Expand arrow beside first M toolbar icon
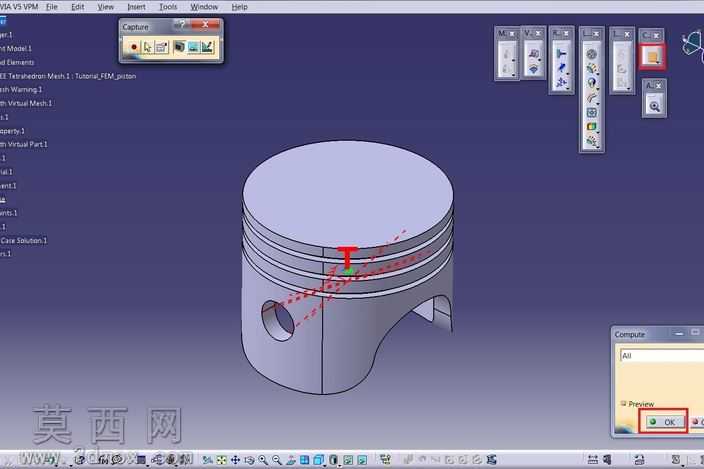The height and width of the screenshot is (469, 704). (x=513, y=60)
